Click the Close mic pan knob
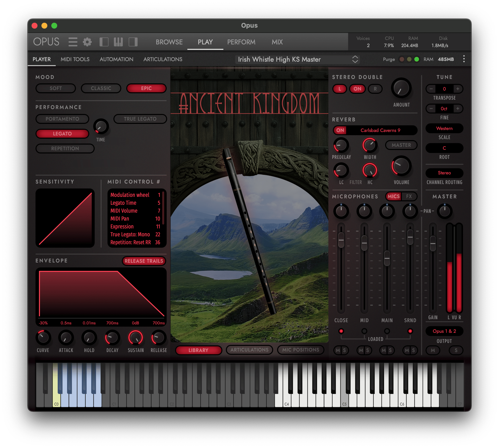This screenshot has height=448, width=499. point(341,211)
